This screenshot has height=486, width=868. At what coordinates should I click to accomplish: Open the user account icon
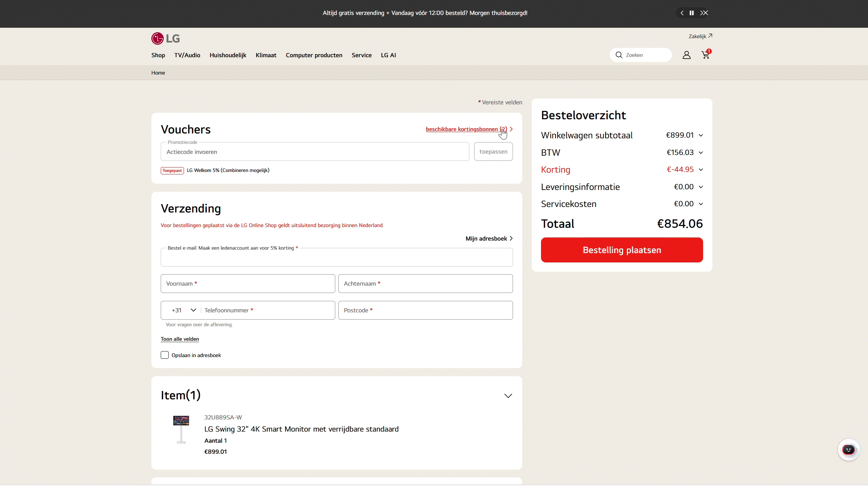pos(687,55)
